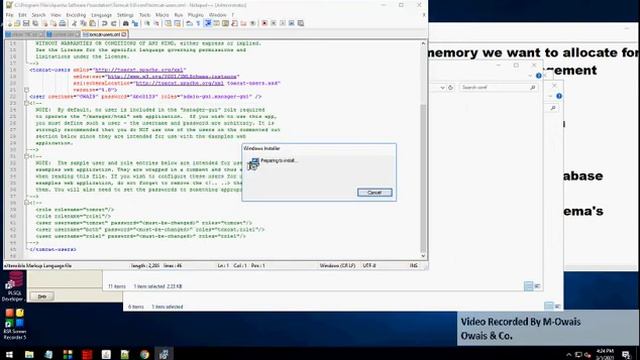Switch Explorer to details view icon
Screen dimensions: 640x360
point(528,286)
